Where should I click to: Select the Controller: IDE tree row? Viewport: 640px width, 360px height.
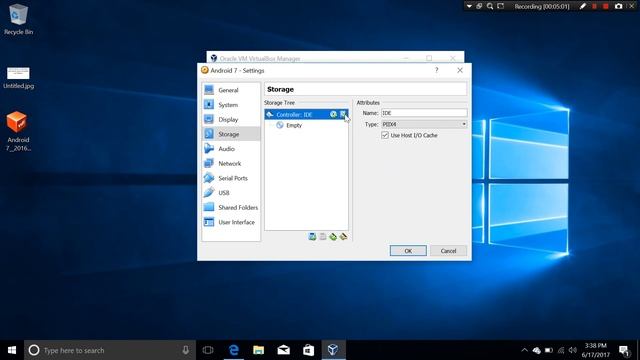(x=306, y=114)
